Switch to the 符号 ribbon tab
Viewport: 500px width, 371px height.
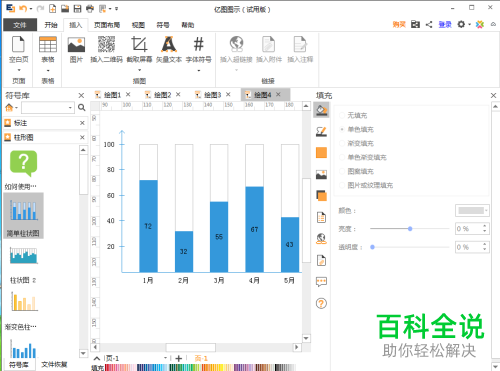point(163,25)
